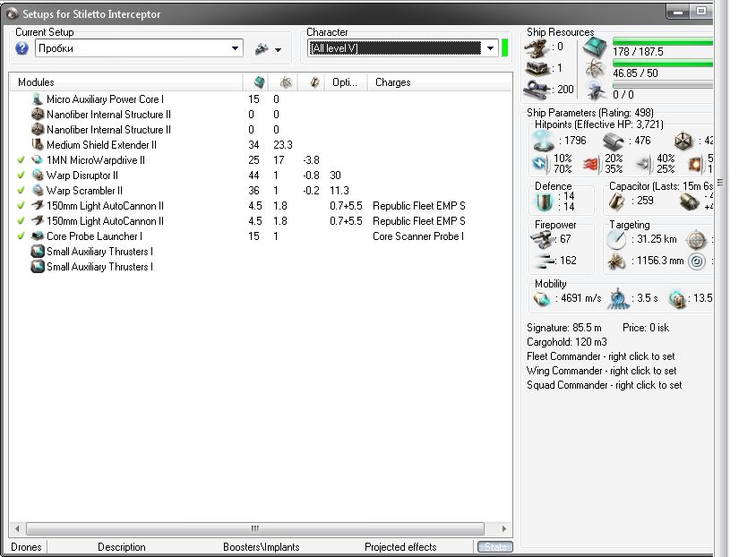Click the Capacitor battery icon 259
The width and height of the screenshot is (756, 557).
pos(616,201)
